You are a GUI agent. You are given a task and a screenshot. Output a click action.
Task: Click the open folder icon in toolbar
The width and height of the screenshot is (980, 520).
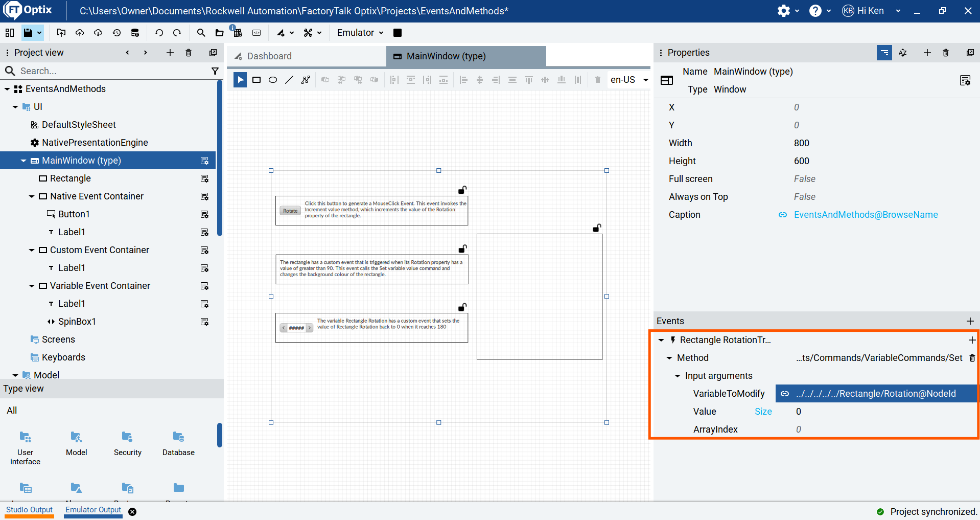pos(220,33)
